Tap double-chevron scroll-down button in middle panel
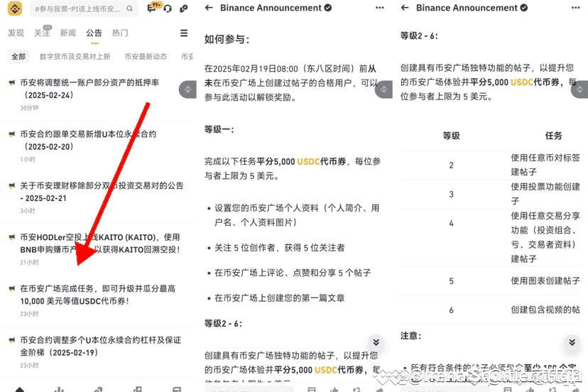Screen dimensions: 588x392 [376, 342]
